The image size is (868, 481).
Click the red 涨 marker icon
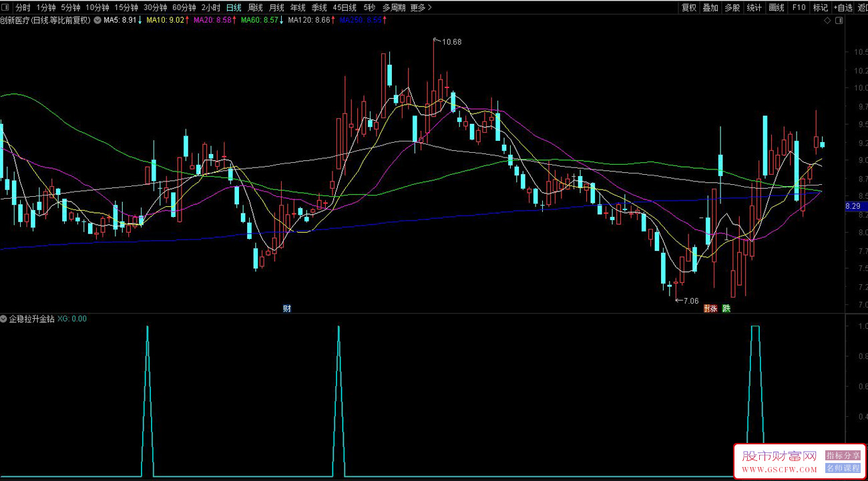pos(714,308)
